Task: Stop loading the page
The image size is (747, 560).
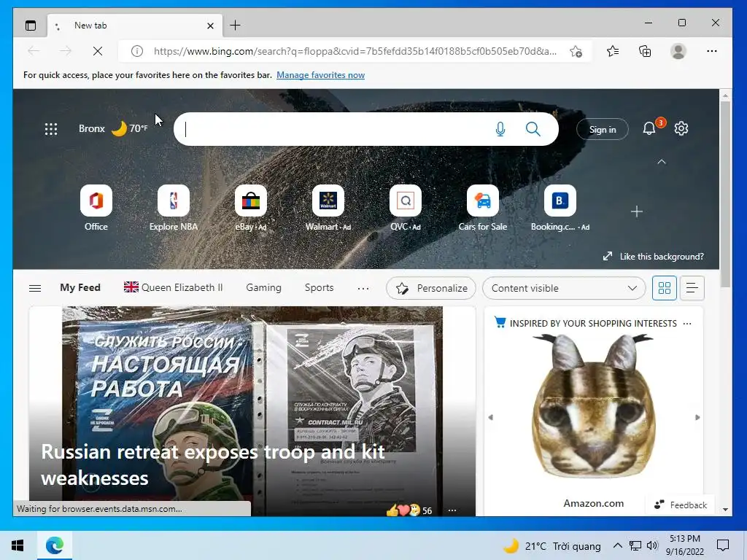Action: [x=98, y=51]
